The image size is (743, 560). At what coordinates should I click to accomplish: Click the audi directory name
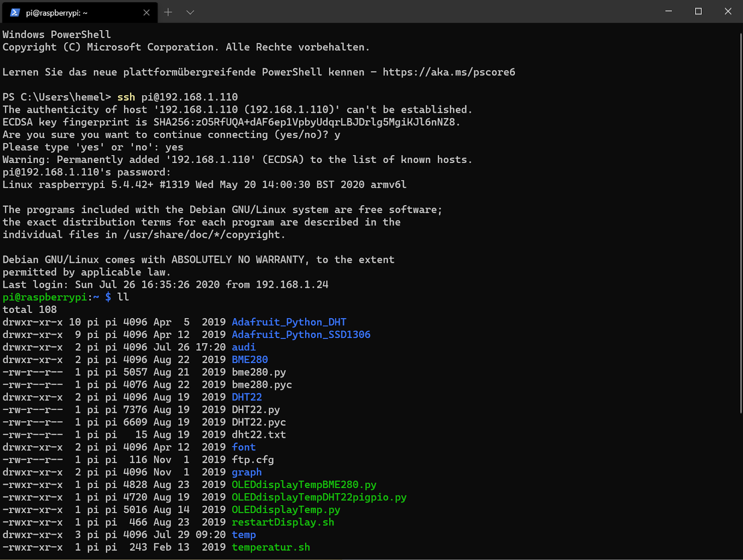pyautogui.click(x=244, y=347)
